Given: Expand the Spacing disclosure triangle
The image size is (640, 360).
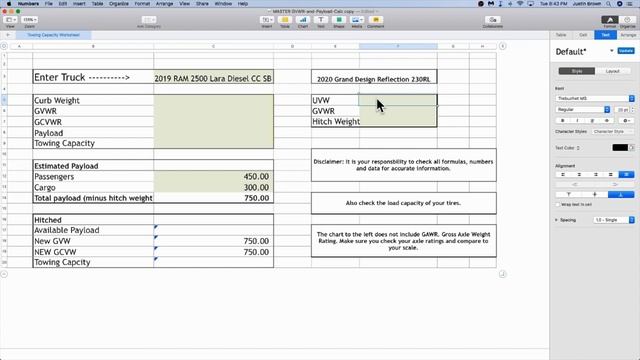Looking at the screenshot, I should click(x=556, y=220).
